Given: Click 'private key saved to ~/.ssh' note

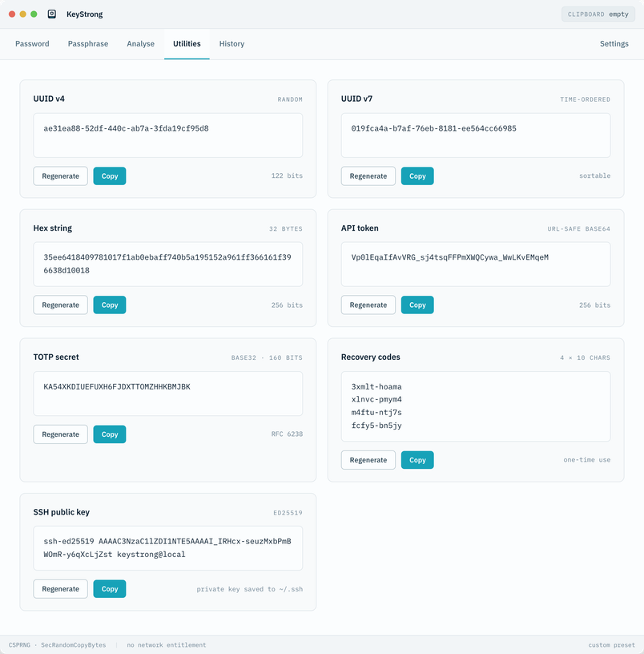Looking at the screenshot, I should (x=250, y=589).
